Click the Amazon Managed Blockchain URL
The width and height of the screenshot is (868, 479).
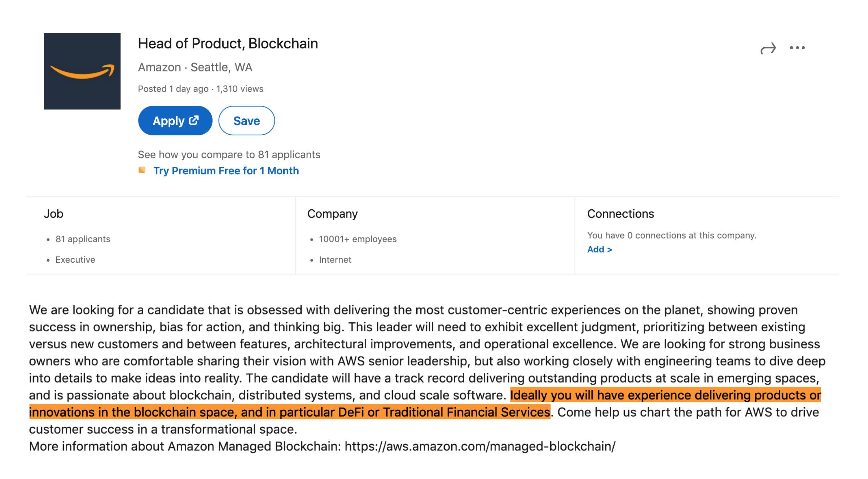[480, 447]
